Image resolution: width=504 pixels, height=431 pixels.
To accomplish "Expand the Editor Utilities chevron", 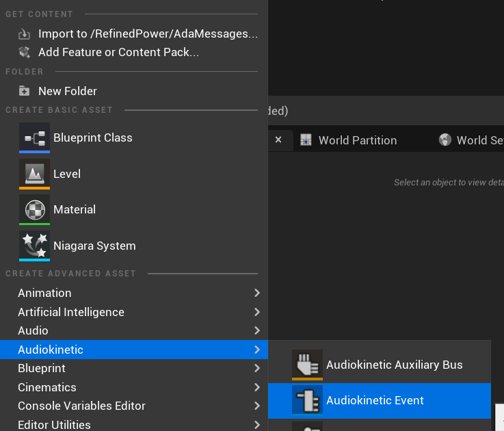I will tap(257, 425).
